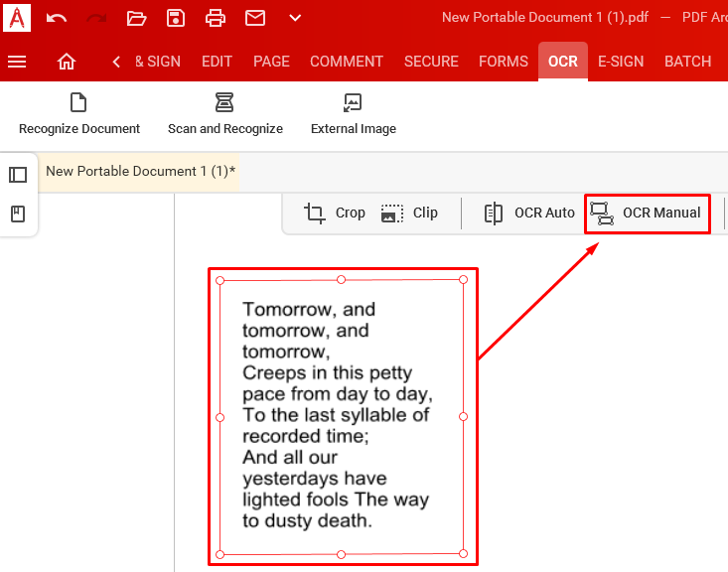Viewport: 728px width, 572px height.
Task: Click the text "Tomorrow, and" first line
Action: coord(309,310)
